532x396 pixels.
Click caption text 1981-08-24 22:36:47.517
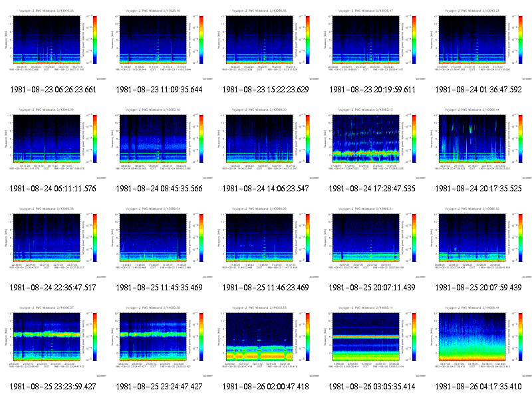53,288
